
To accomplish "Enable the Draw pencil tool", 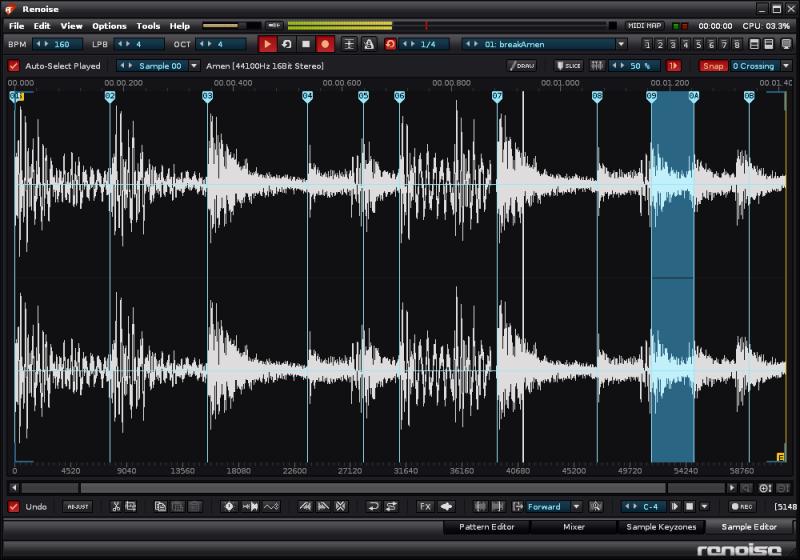I will click(x=521, y=66).
